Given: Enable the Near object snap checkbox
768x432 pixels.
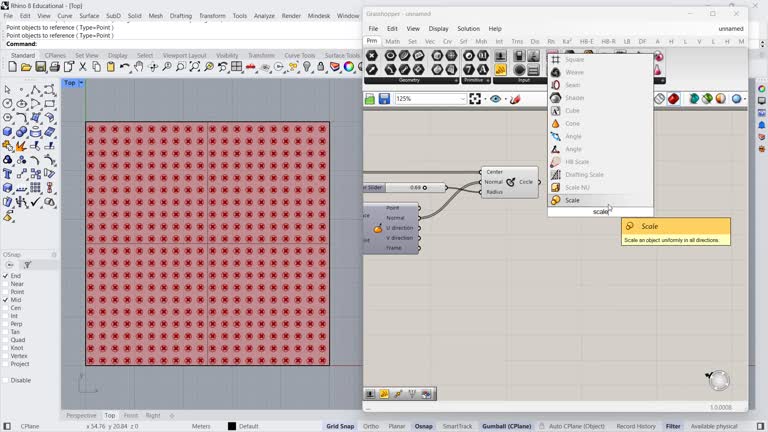Looking at the screenshot, I should coord(6,284).
